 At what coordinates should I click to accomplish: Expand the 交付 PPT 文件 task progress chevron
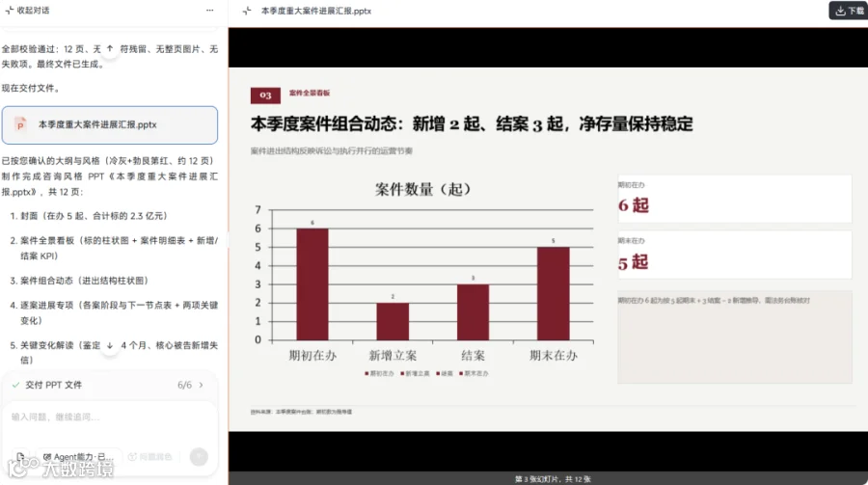pos(201,385)
